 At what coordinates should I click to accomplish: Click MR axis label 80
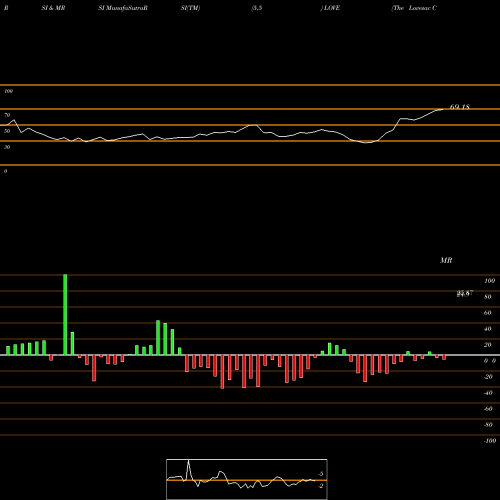tap(488, 297)
